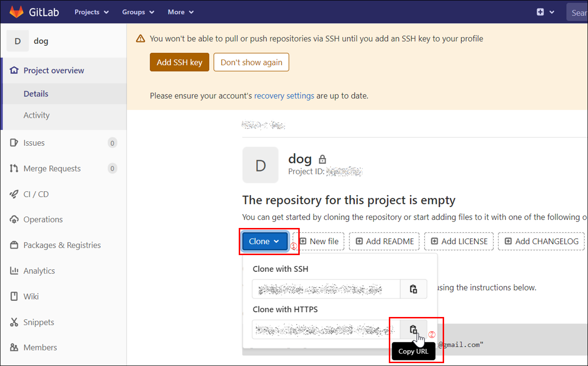Open the Projects menu
This screenshot has height=366, width=588.
pos(91,12)
